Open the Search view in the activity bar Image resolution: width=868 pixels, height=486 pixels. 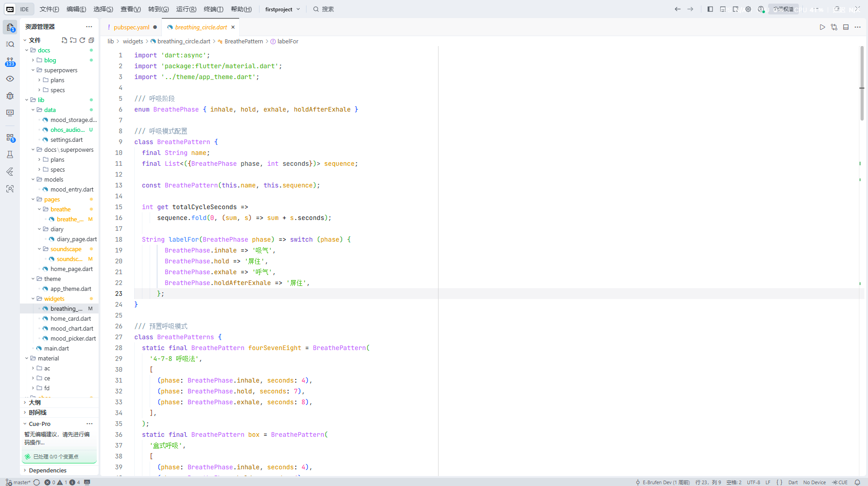(10, 44)
